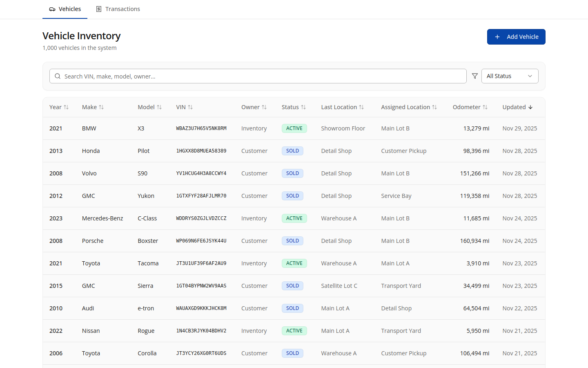This screenshot has width=588, height=368.
Task: Click the VIN sort arrows icon
Action: click(190, 107)
